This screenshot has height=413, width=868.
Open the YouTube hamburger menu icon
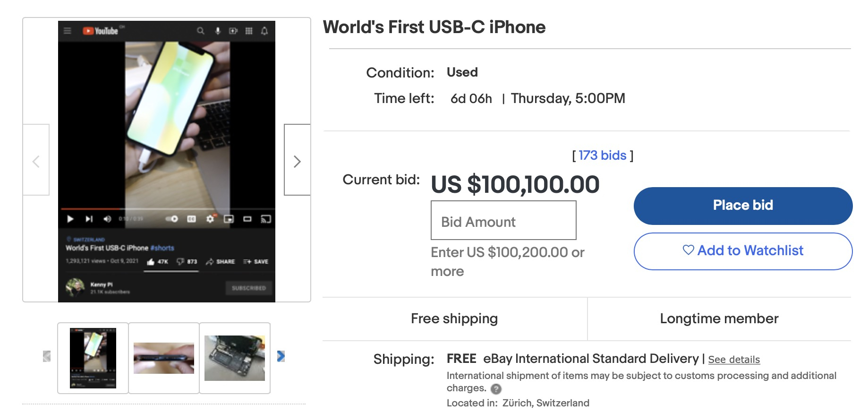click(x=68, y=31)
